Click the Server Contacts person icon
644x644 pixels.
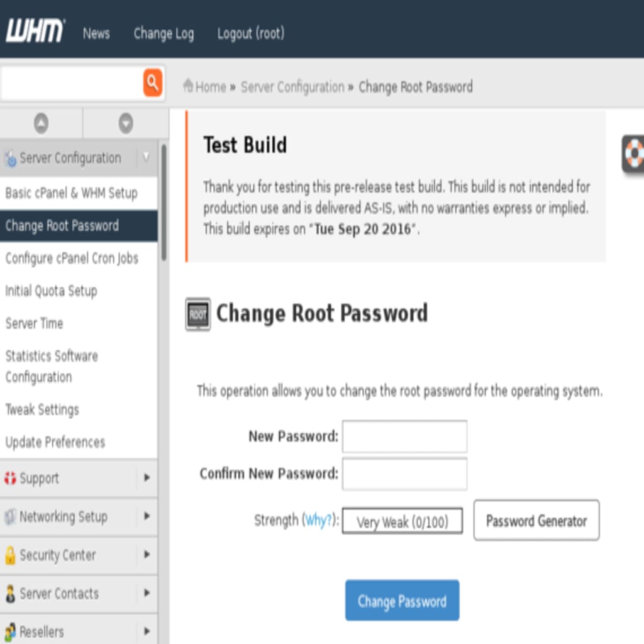click(10, 594)
